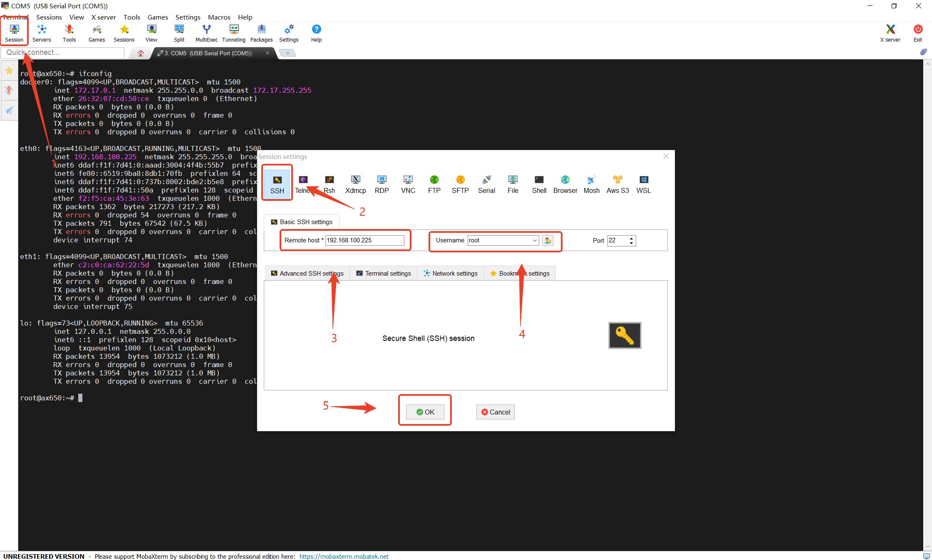
Task: Open the Games toolbar icon
Action: tap(97, 33)
